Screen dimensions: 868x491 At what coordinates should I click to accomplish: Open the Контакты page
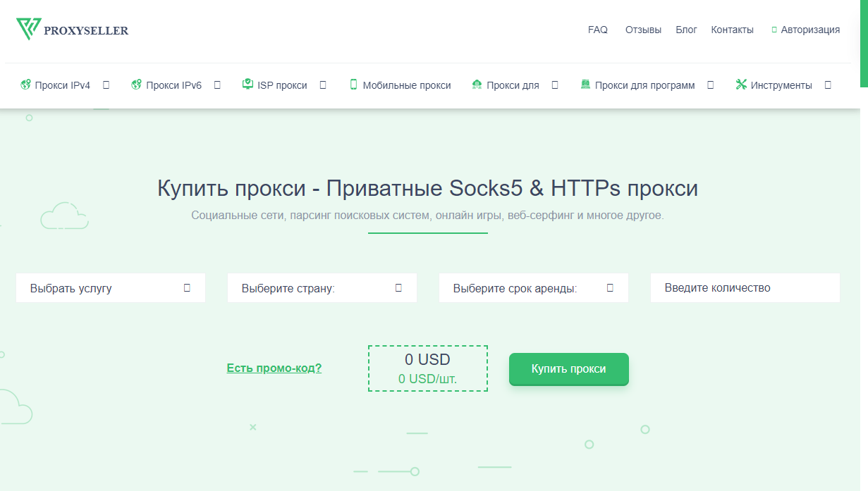(x=732, y=30)
